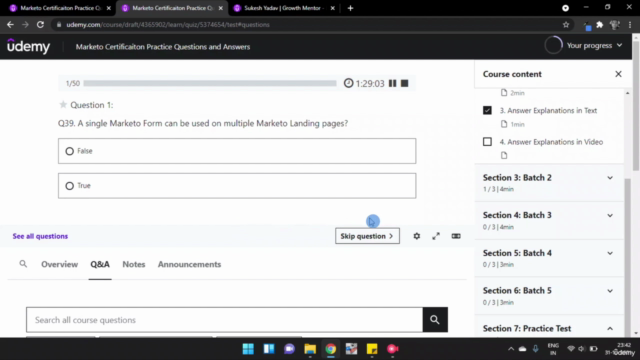Open network Wi-Fi tray icon

pyautogui.click(x=571, y=349)
